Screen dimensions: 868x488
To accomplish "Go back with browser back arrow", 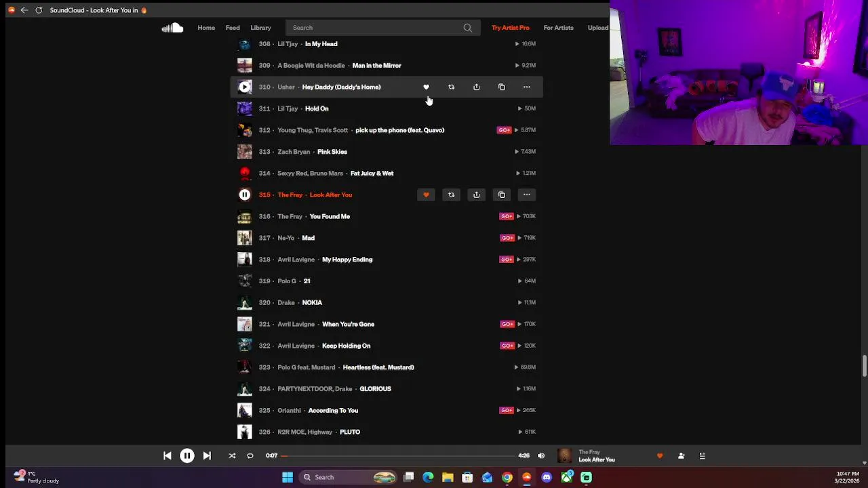I will 24,10.
